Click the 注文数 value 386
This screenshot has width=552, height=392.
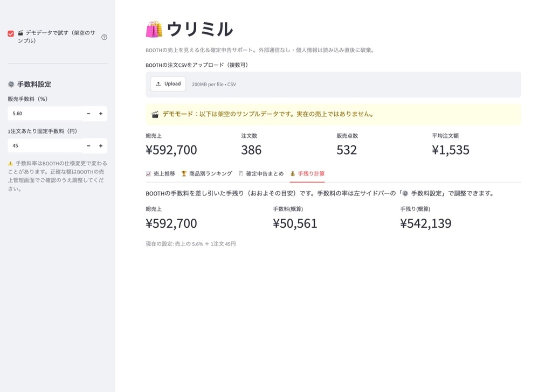[251, 150]
